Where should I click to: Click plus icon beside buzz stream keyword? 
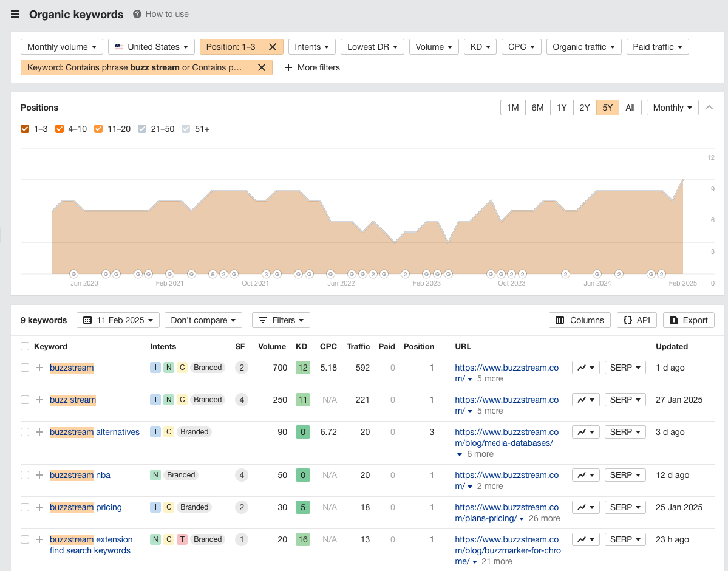(x=39, y=400)
